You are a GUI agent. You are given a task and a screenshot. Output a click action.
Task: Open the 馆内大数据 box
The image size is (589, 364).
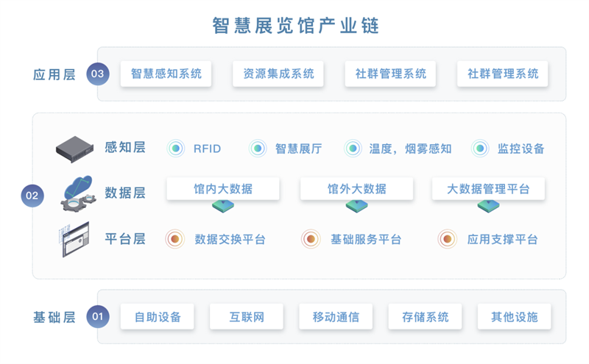point(223,188)
